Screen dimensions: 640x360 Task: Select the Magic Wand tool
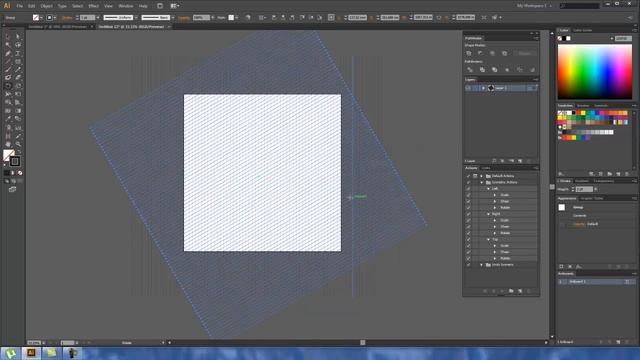[x=8, y=45]
